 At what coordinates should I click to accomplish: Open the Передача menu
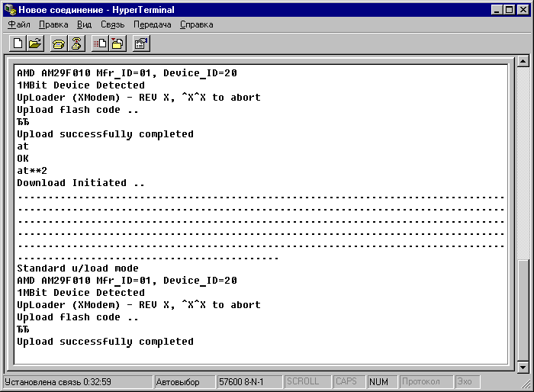click(153, 24)
